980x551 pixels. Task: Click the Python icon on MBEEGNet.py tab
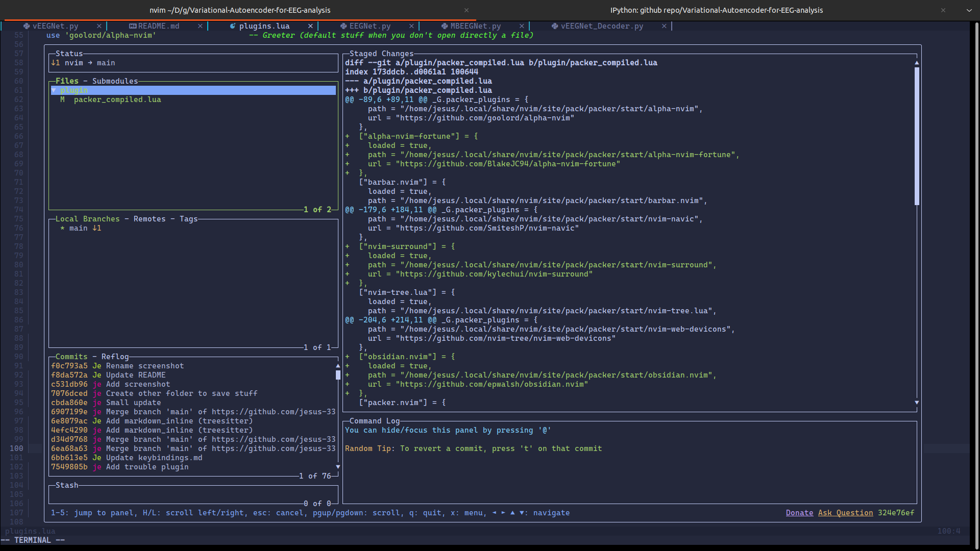pos(445,26)
